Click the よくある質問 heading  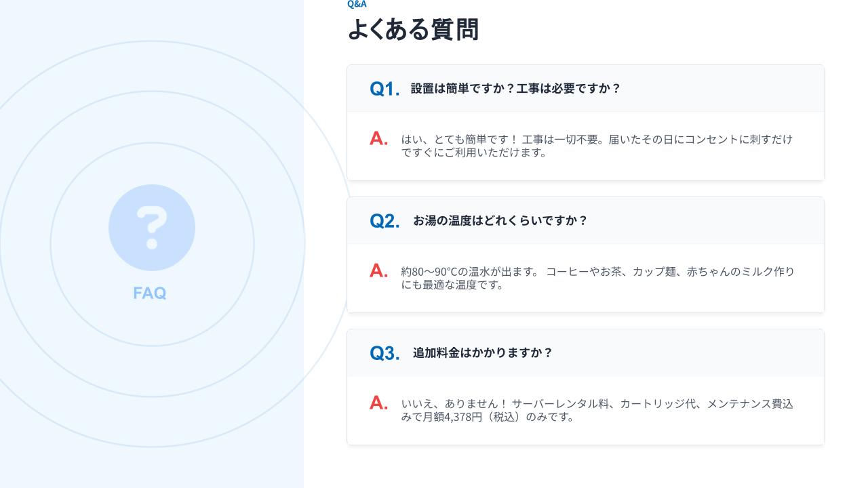coord(413,30)
